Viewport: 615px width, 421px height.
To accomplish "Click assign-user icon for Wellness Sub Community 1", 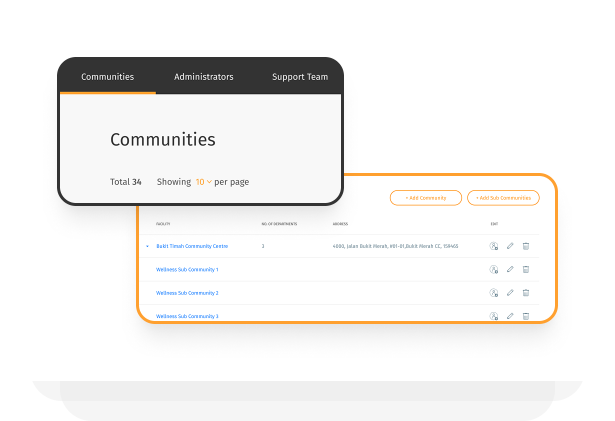I will (493, 269).
